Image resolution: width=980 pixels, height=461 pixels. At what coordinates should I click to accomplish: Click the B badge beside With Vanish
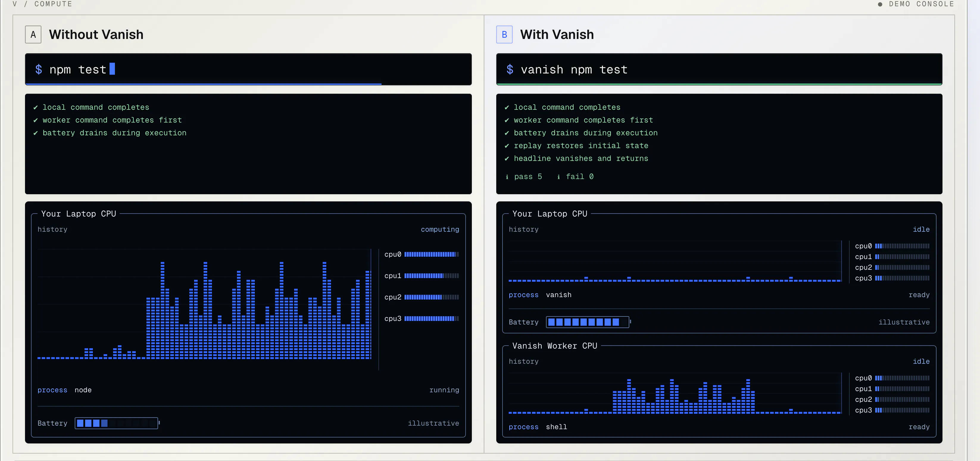pyautogui.click(x=504, y=35)
